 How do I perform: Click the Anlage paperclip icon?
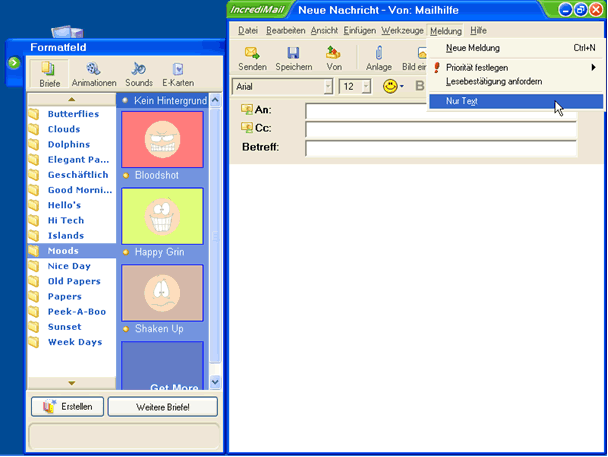pyautogui.click(x=379, y=52)
